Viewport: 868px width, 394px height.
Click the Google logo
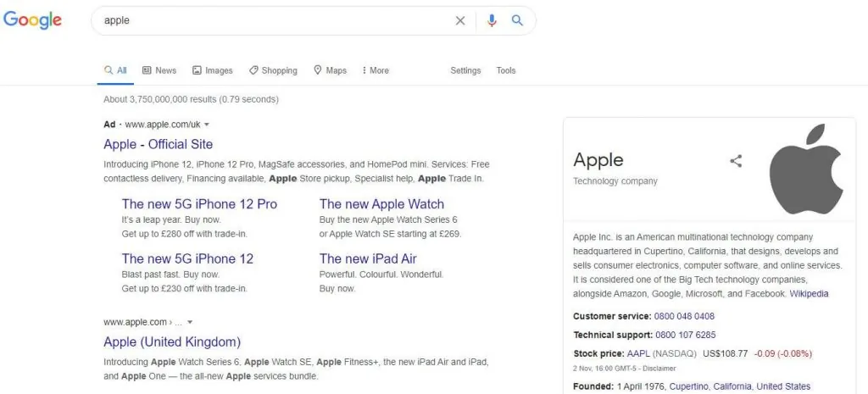click(33, 20)
